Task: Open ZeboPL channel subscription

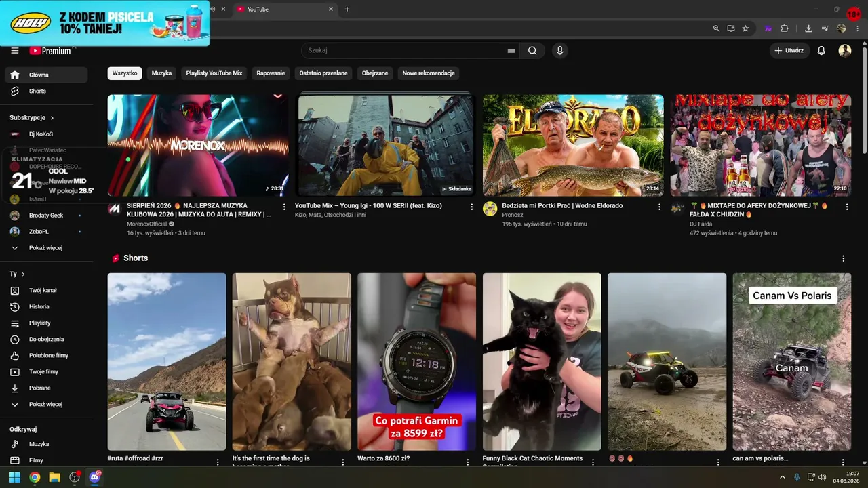Action: 46,232
